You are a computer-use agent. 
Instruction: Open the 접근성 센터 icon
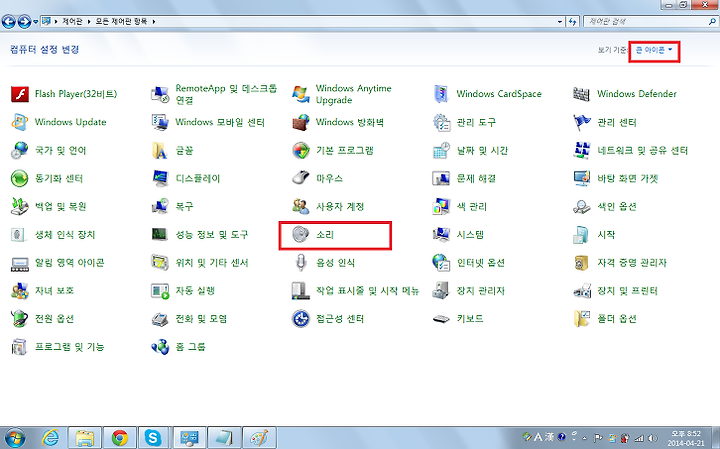tap(301, 319)
